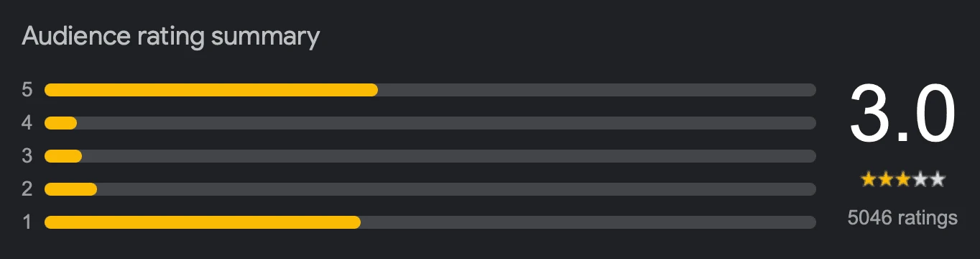
Task: Click the 4-star rating bar
Action: point(430,123)
